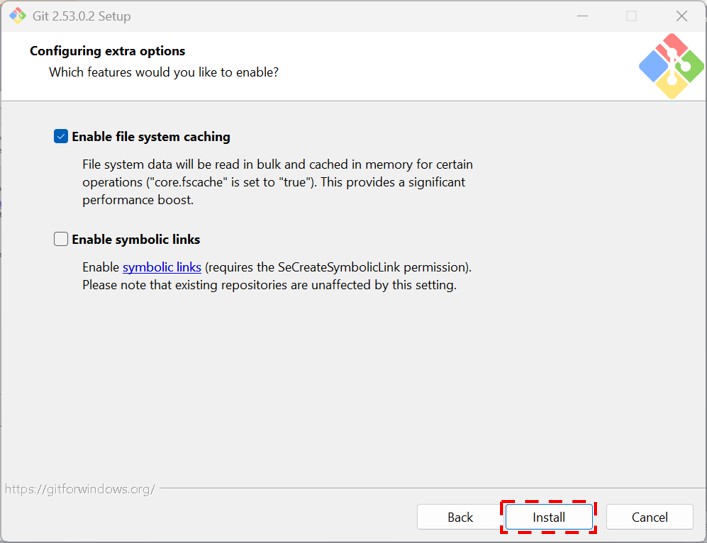The image size is (707, 543).
Task: Click the "Enable file system caching" label
Action: point(150,137)
